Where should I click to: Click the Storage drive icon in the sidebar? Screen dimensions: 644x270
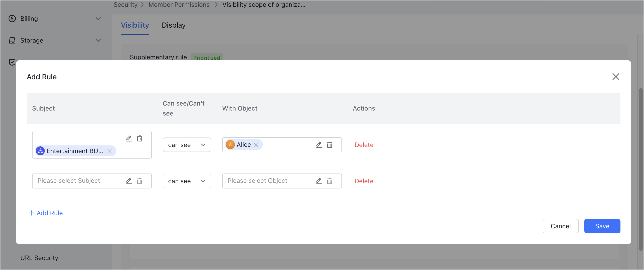click(12, 40)
